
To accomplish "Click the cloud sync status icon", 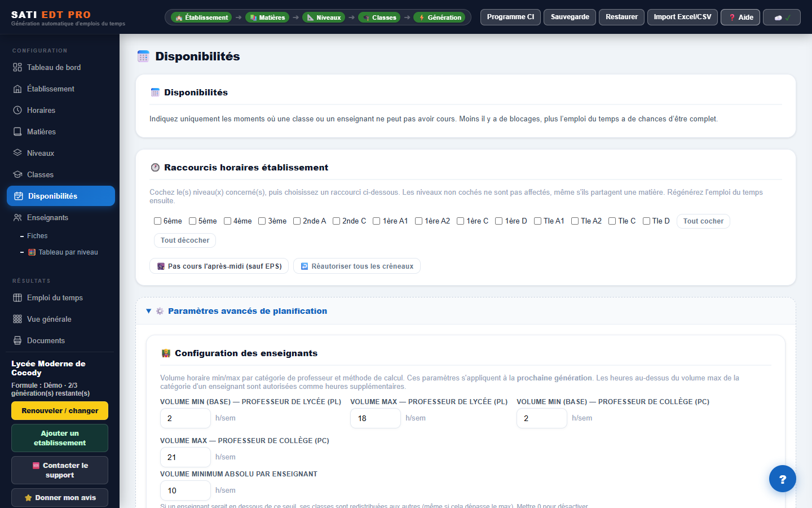I will [x=778, y=17].
